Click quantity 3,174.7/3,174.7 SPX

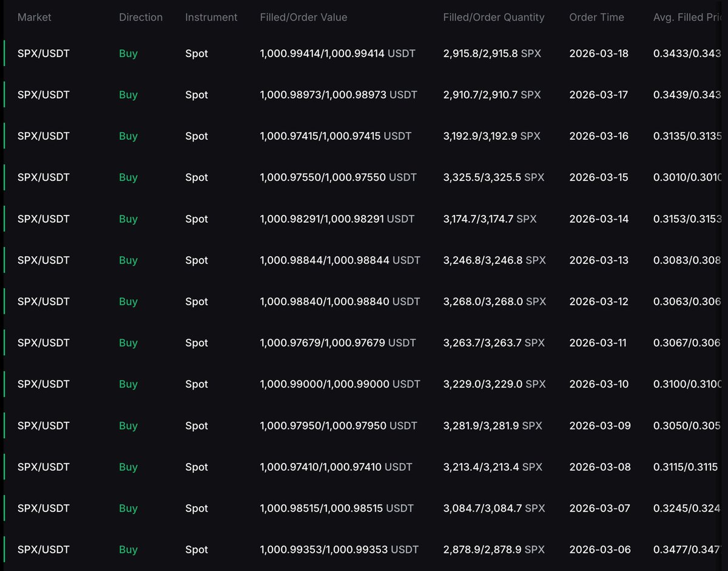(x=490, y=218)
